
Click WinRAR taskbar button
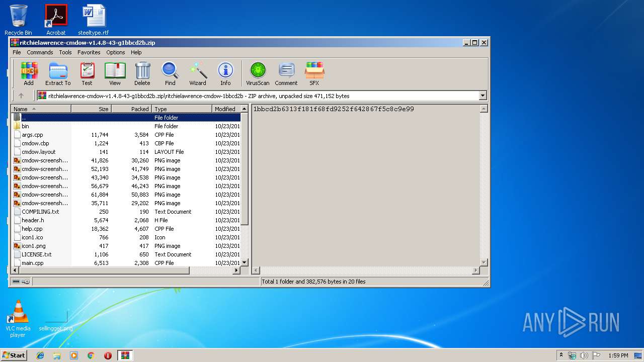[x=125, y=355]
